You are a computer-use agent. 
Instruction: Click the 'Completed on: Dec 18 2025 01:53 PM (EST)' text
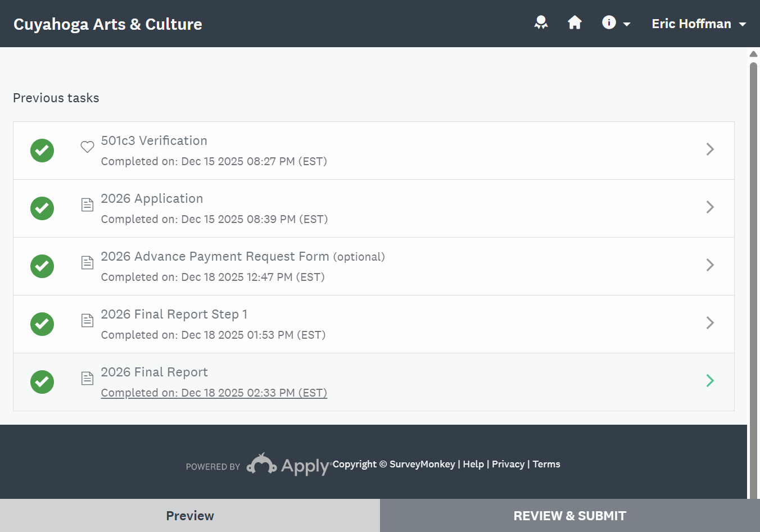214,335
